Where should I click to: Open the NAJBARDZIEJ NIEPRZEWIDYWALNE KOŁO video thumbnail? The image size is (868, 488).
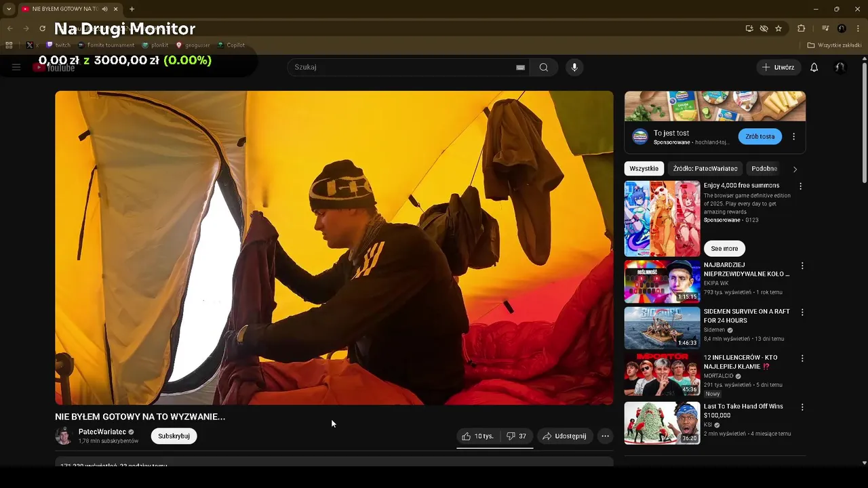[x=662, y=281]
